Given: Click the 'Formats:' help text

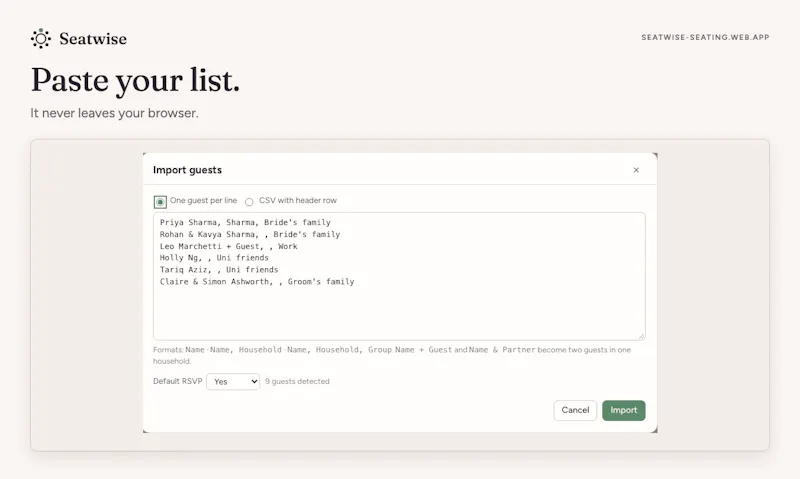Looking at the screenshot, I should (392, 355).
